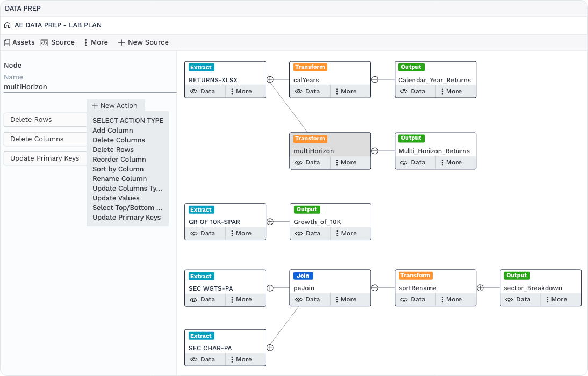Click plus connector after sortRename node

click(x=481, y=288)
